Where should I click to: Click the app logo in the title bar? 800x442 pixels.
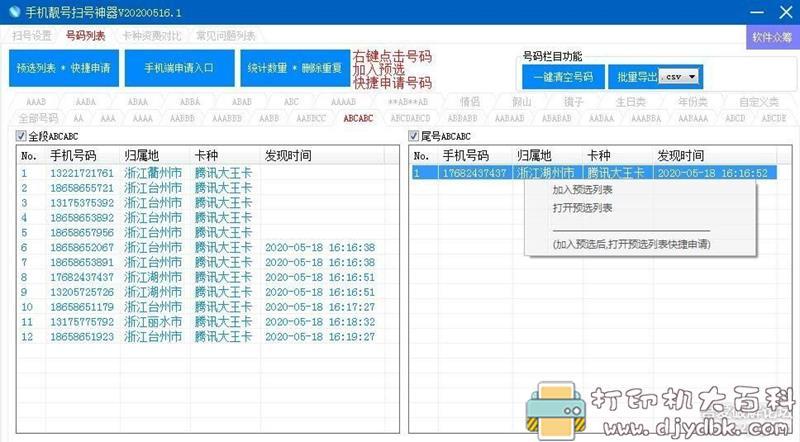pyautogui.click(x=15, y=11)
